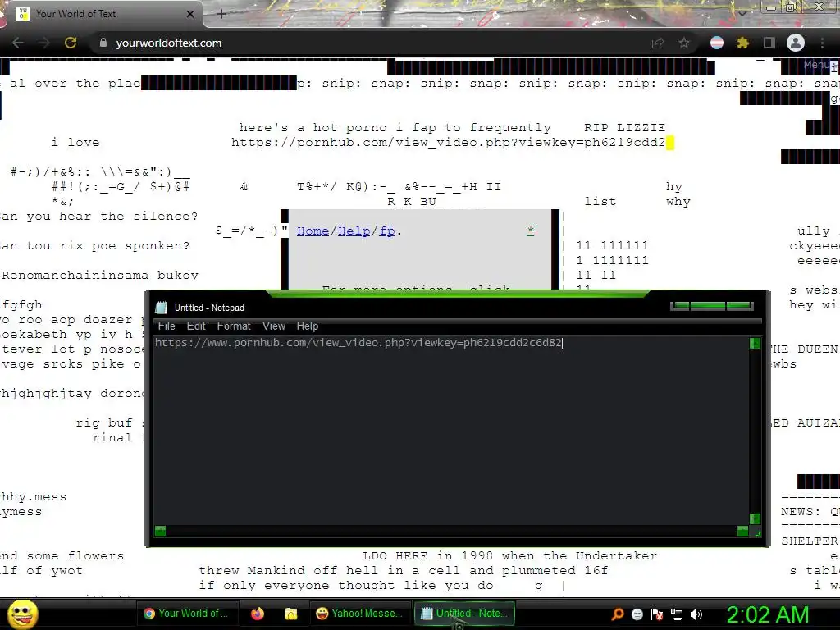Close the Your World of Text tab
Image resolution: width=840 pixels, height=630 pixels.
[190, 14]
